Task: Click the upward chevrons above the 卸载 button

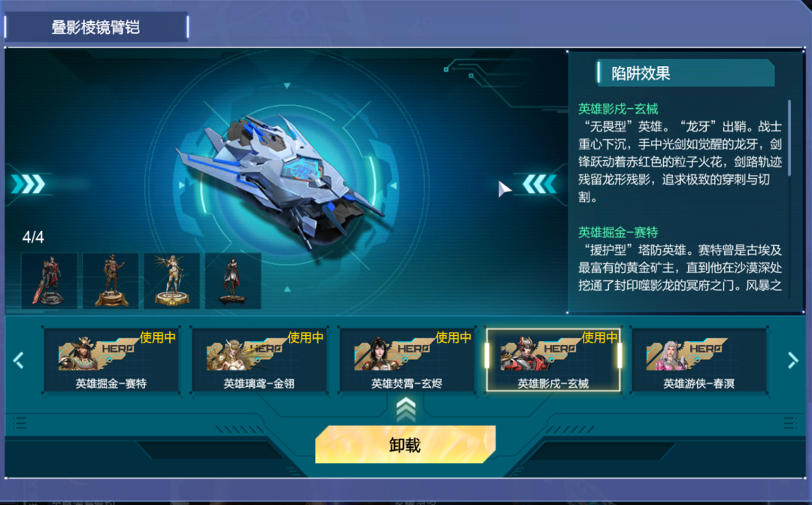Action: click(405, 410)
